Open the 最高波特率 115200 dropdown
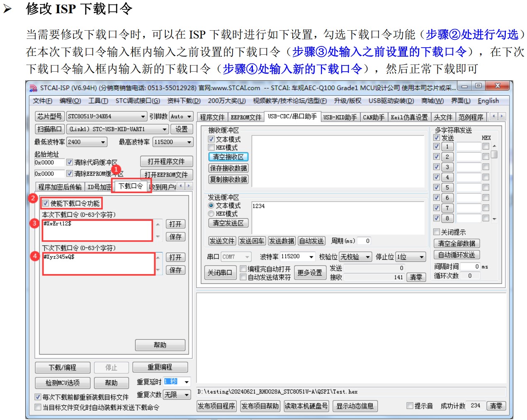The height and width of the screenshot is (420, 527). [173, 142]
